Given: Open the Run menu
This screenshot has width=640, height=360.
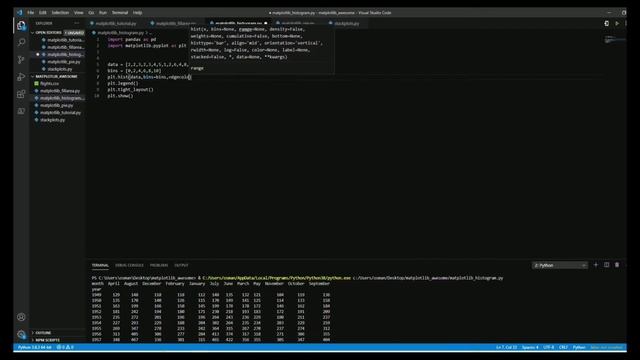Looking at the screenshot, I should point(103,13).
